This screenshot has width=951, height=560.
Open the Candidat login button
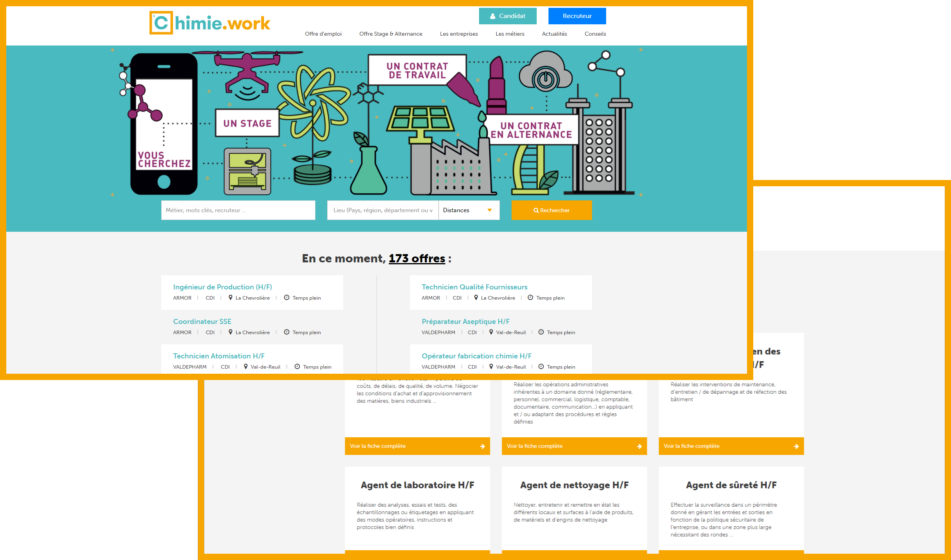pos(508,16)
